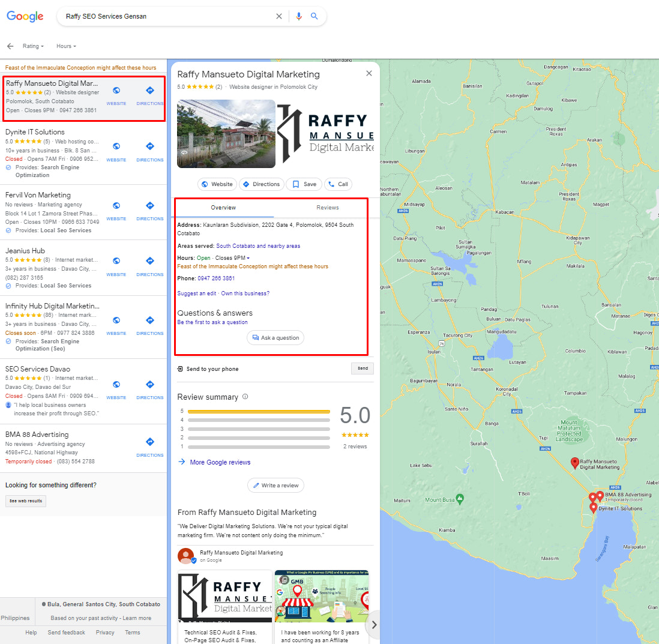659x644 pixels.
Task: Click Raffy Mansueto map pin marker
Action: (x=574, y=463)
